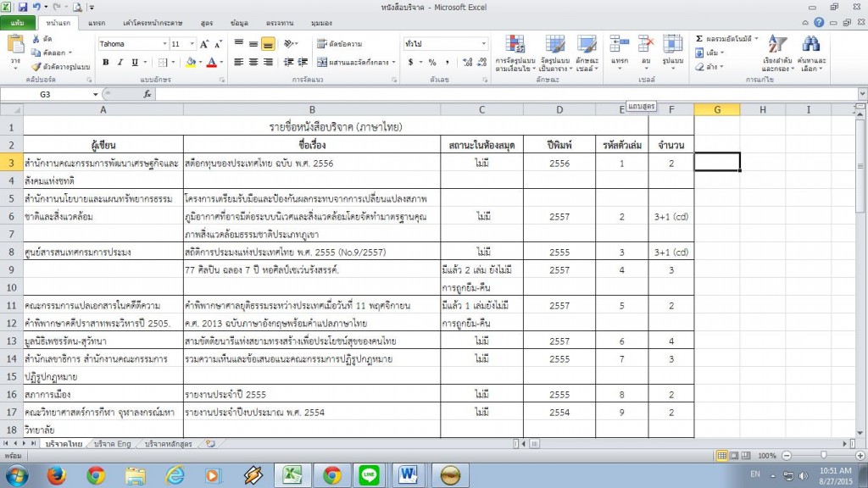The width and height of the screenshot is (868, 488).
Task: Click the Wrap Text button
Action: (339, 44)
